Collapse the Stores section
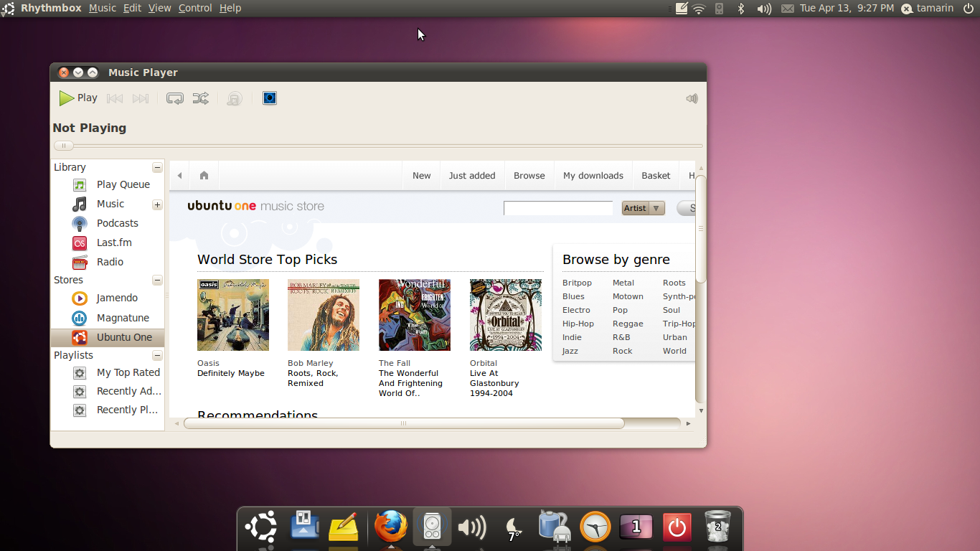 tap(157, 280)
